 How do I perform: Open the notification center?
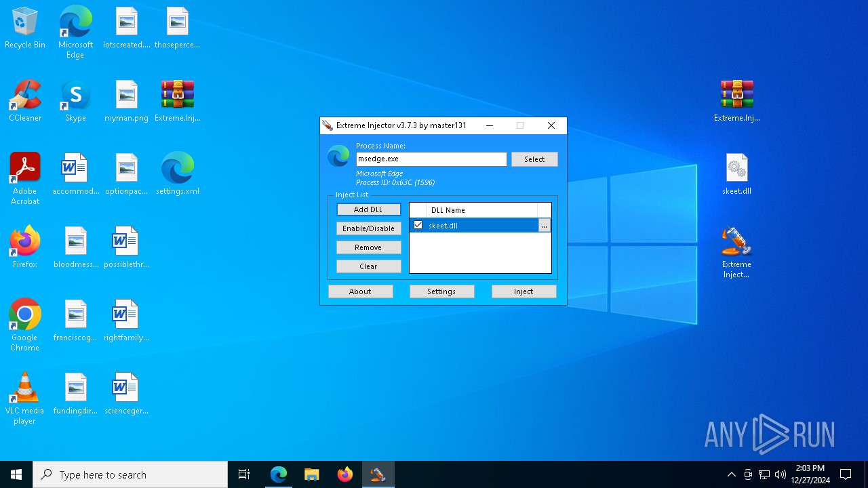pyautogui.click(x=846, y=474)
